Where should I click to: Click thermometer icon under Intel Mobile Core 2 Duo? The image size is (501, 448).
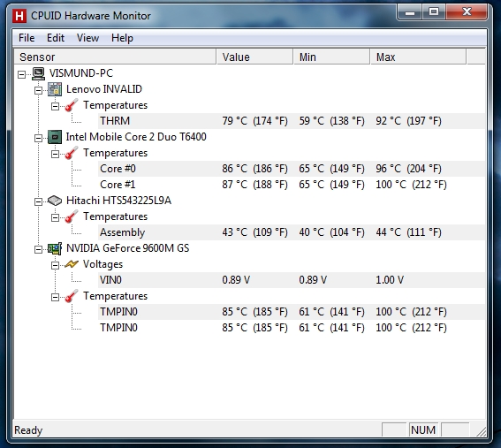[72, 153]
